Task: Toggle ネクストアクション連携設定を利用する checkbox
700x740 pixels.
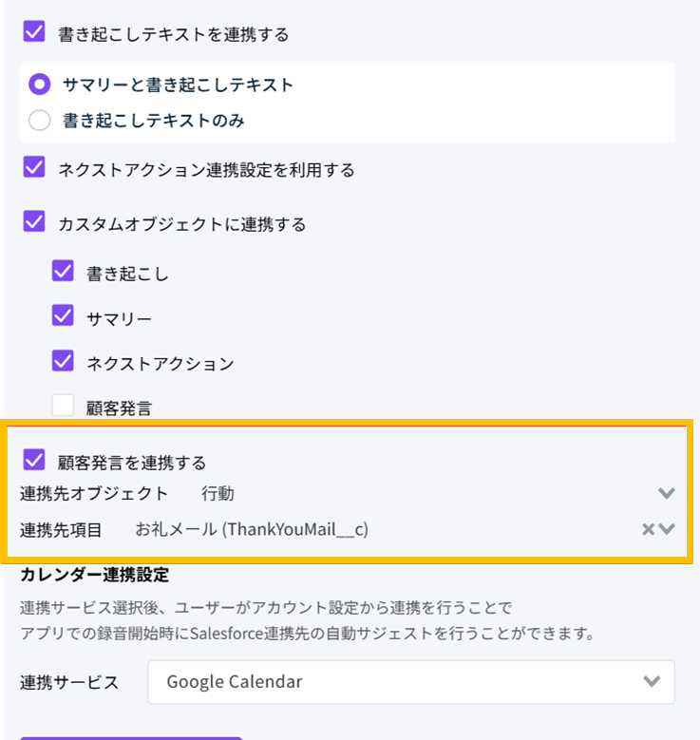Action: point(34,168)
